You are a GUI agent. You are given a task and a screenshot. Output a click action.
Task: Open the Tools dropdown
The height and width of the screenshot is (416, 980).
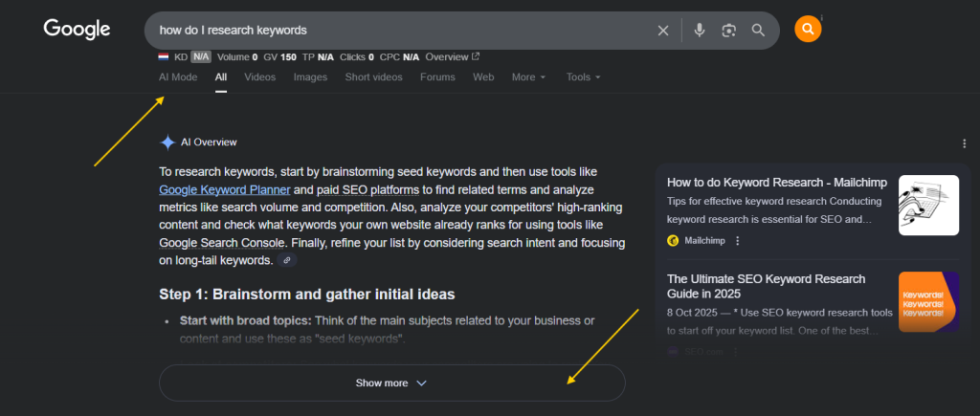pos(583,77)
